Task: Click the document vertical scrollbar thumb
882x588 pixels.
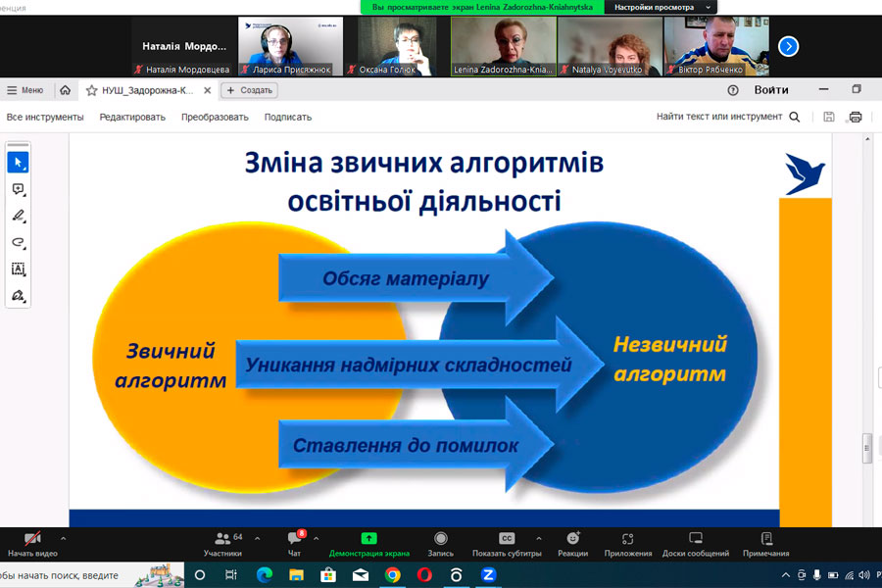Action: click(x=867, y=448)
